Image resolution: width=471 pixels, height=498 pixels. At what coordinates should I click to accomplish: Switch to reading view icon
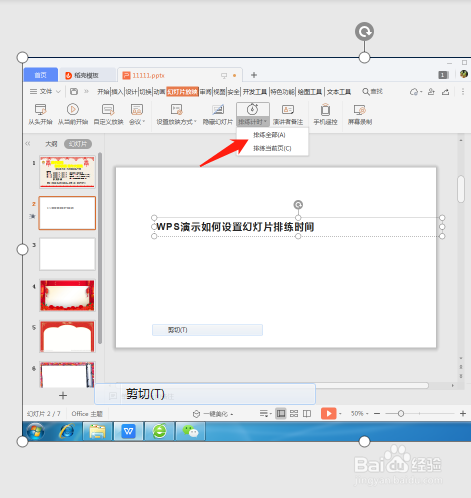307,414
